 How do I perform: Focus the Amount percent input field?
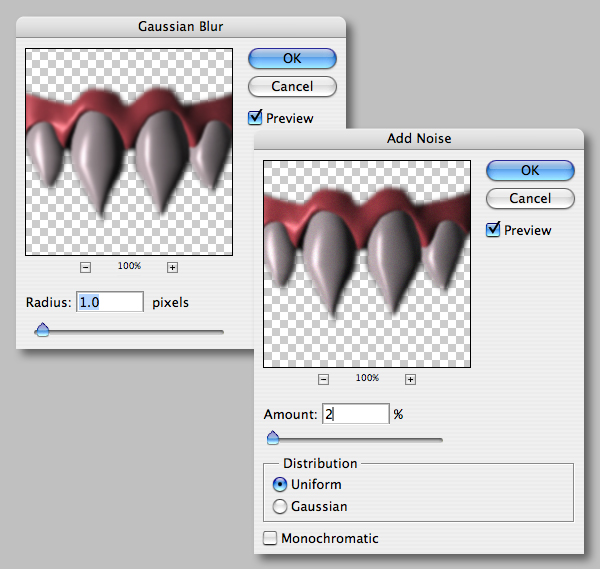tap(356, 414)
